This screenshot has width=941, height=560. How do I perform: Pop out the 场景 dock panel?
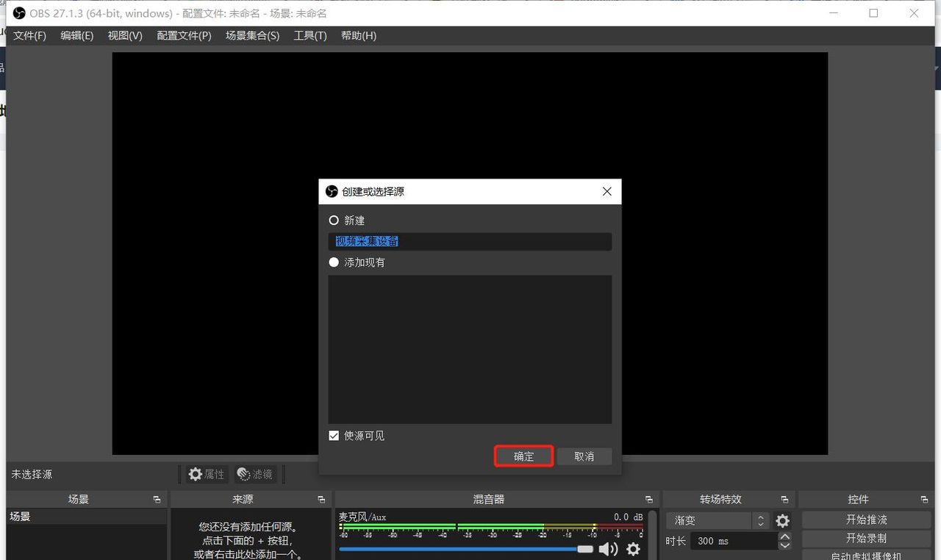[157, 500]
